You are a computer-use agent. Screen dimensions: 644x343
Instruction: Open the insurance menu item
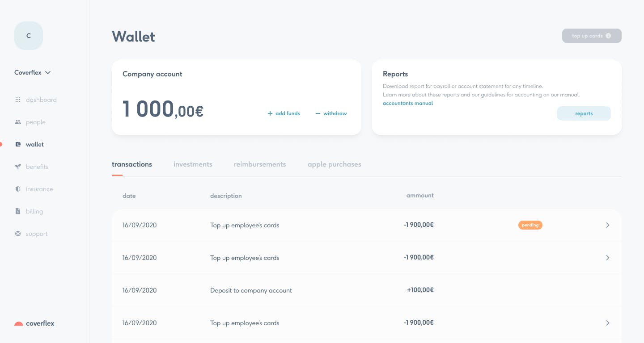click(39, 189)
